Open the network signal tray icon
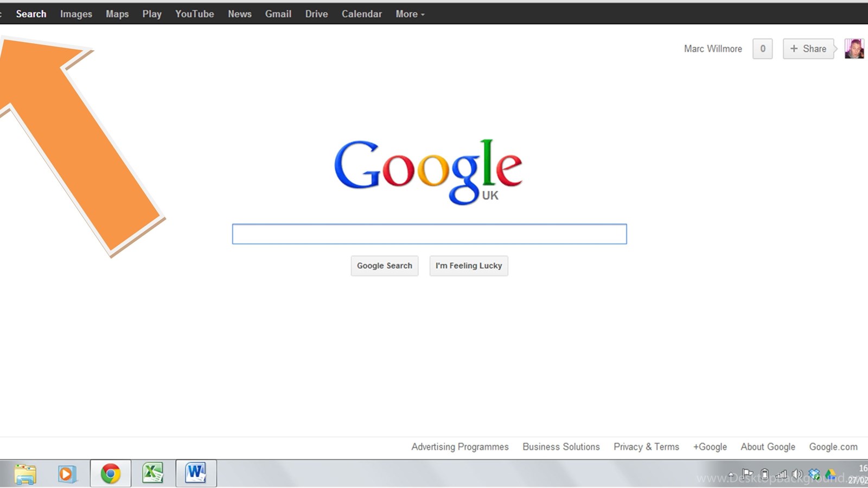 pos(781,474)
